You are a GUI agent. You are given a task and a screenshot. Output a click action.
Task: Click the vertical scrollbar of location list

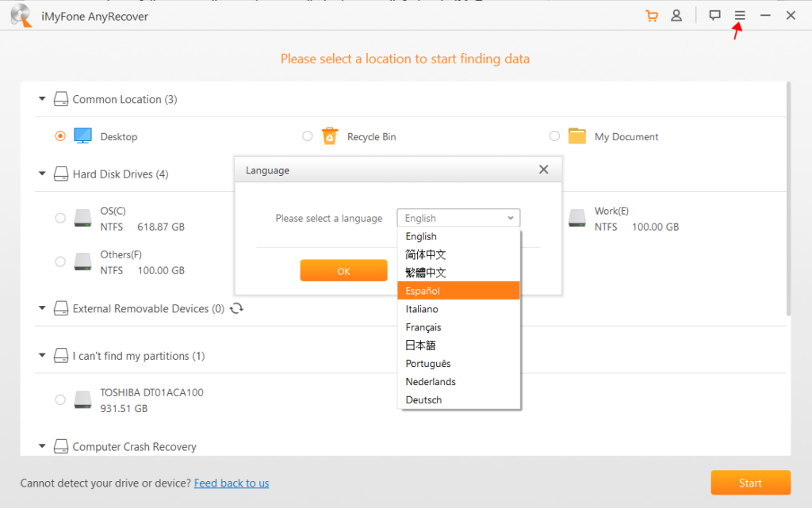pyautogui.click(x=788, y=199)
